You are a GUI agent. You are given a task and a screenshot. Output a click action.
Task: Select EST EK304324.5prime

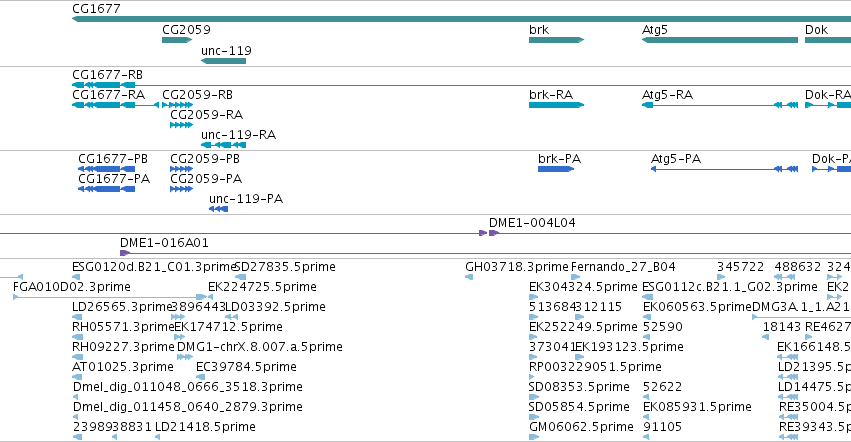click(583, 287)
